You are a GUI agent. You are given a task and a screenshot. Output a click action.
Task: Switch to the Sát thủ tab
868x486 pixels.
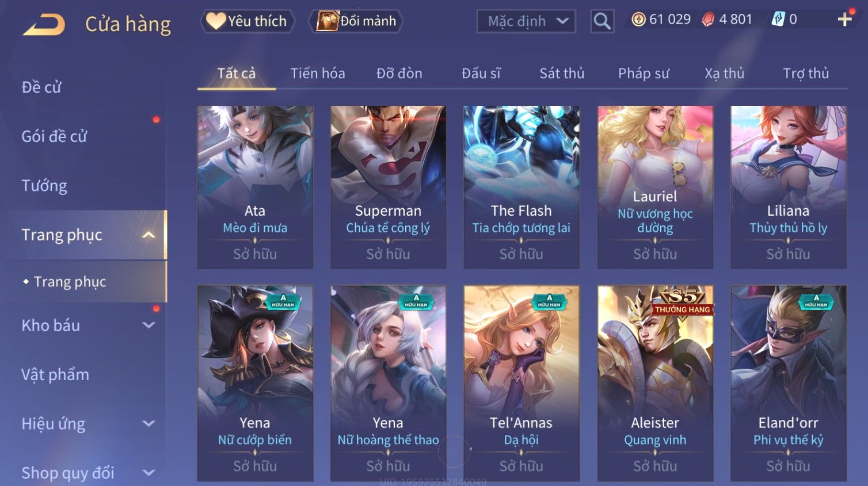tap(562, 74)
